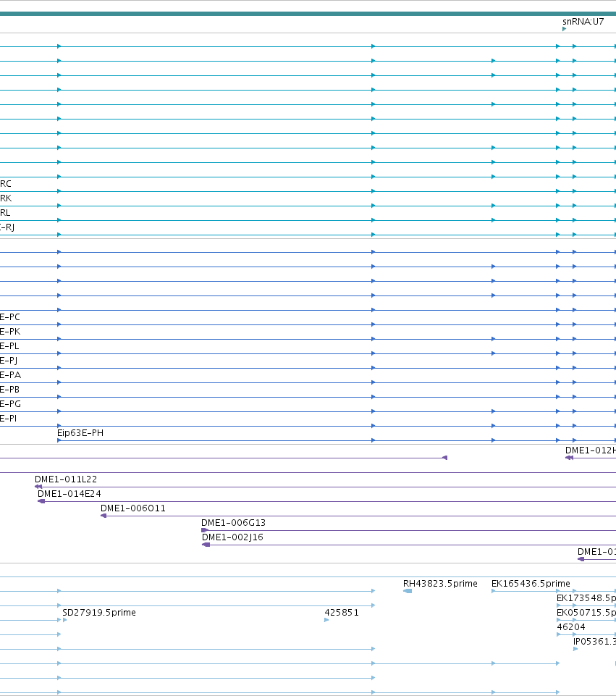Viewport: 616px width, 696px height.
Task: Click the protein label E-PG
Action: point(10,404)
